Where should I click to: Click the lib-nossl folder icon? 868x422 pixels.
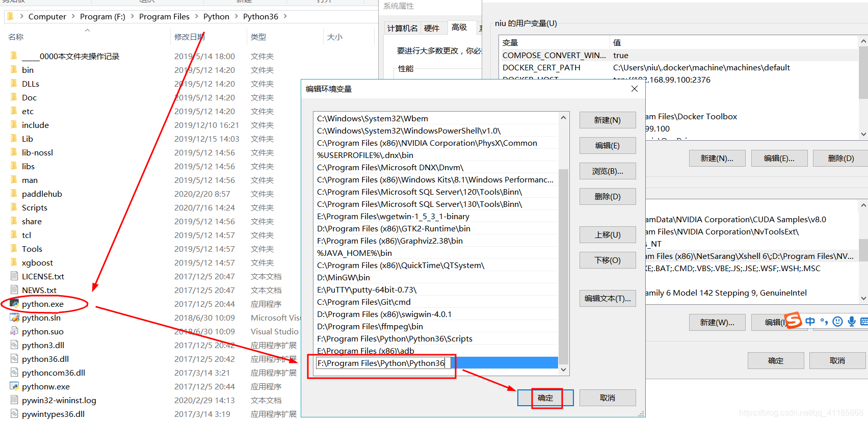pyautogui.click(x=14, y=152)
